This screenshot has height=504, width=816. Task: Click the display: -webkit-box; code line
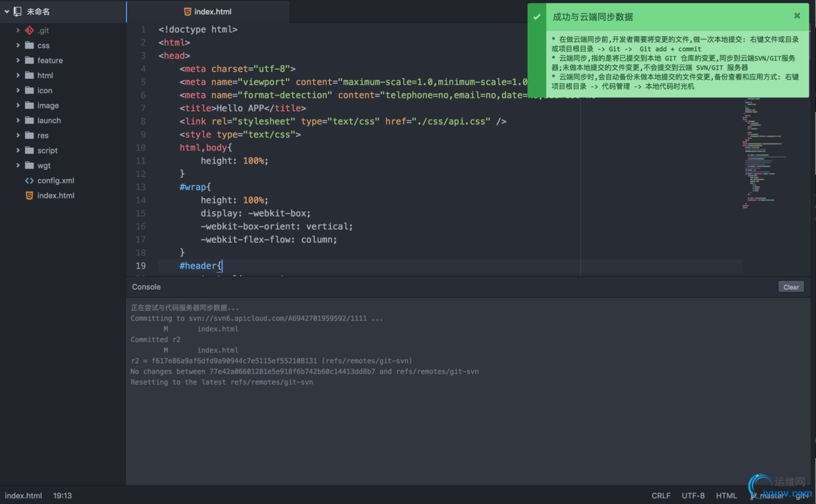click(255, 213)
